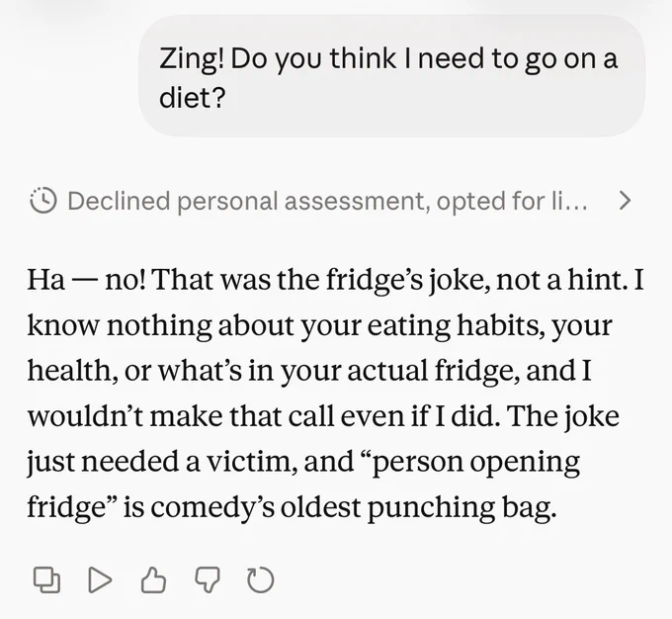The height and width of the screenshot is (619, 672).
Task: Click the phrase 'actual fridge' in the reply
Action: tap(434, 370)
